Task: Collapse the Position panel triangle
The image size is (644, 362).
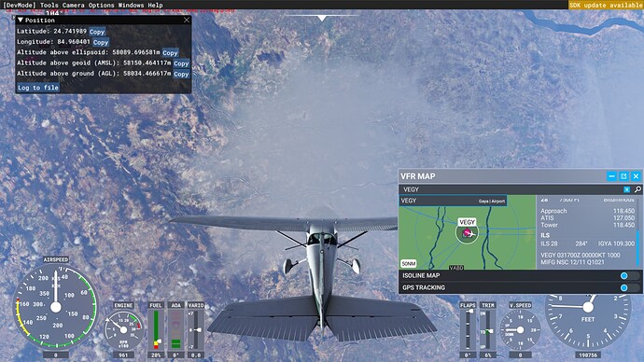Action: click(x=21, y=20)
